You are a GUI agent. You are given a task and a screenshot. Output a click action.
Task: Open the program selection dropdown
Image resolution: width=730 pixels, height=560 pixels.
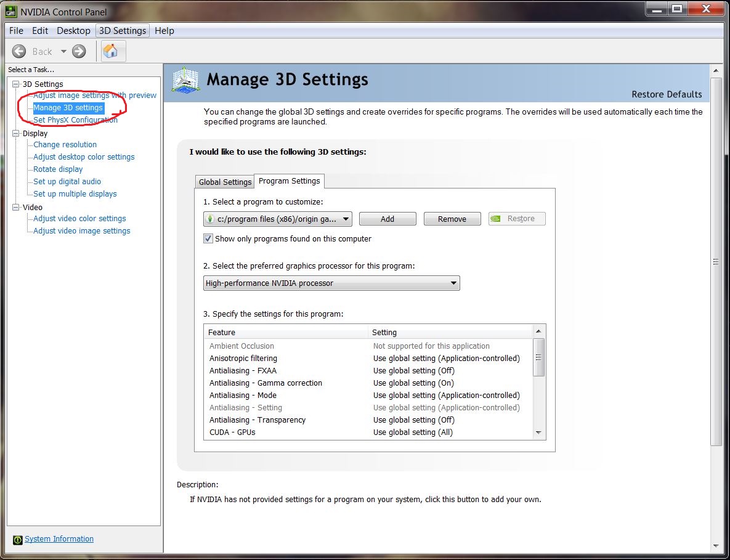click(277, 219)
